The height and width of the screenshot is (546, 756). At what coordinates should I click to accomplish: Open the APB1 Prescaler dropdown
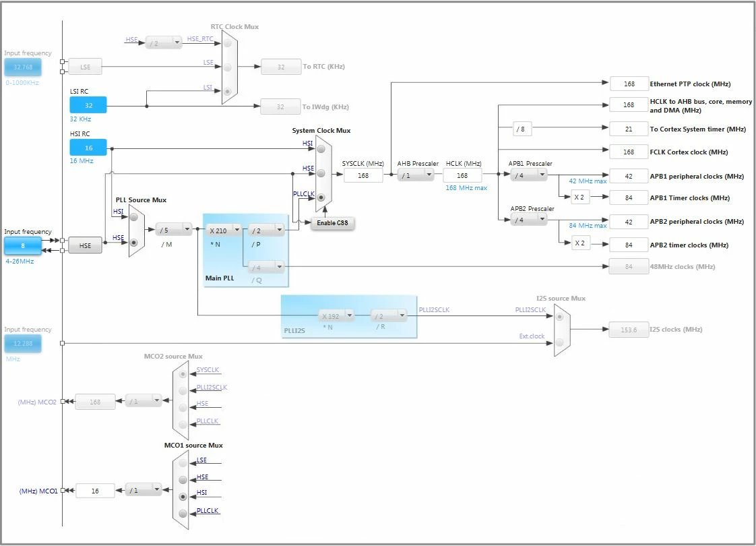click(528, 175)
